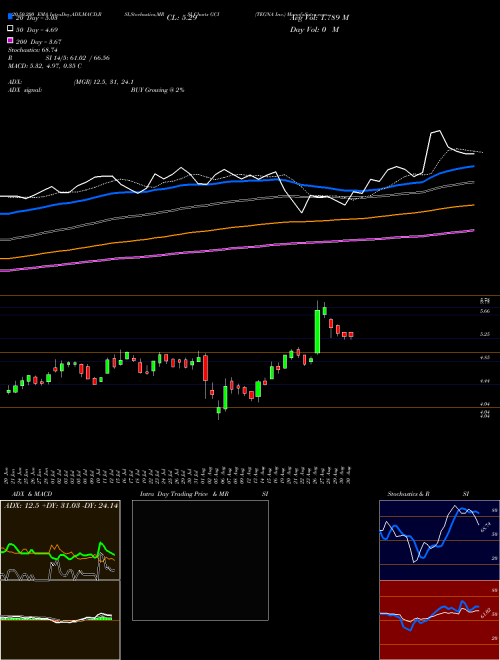The width and height of the screenshot is (500, 660).
Task: Open the blue Stochastics mini chart
Action: tap(439, 540)
